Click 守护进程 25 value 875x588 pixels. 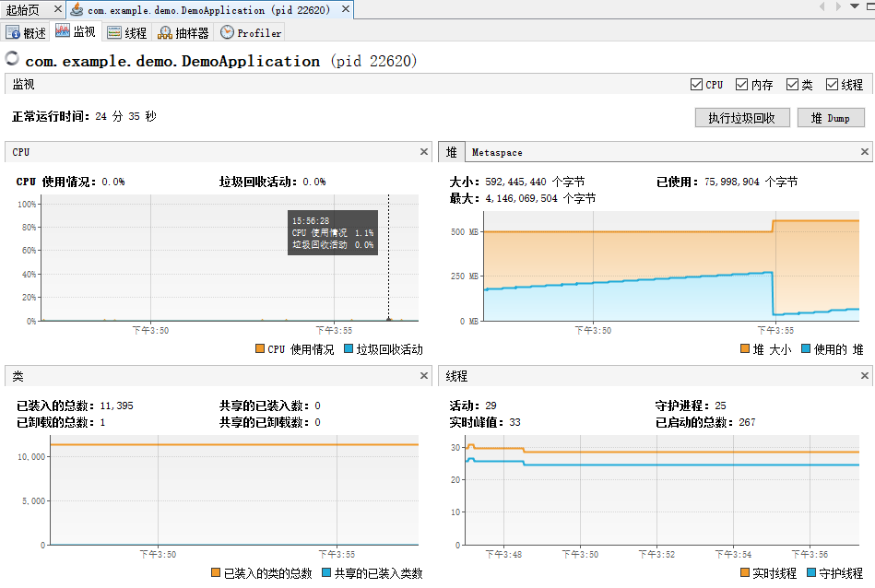720,406
